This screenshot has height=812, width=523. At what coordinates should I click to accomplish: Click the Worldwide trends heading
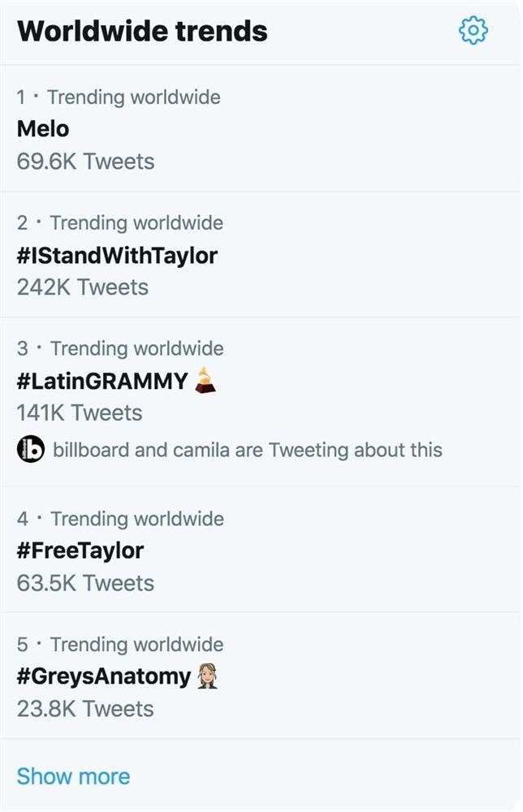[142, 31]
